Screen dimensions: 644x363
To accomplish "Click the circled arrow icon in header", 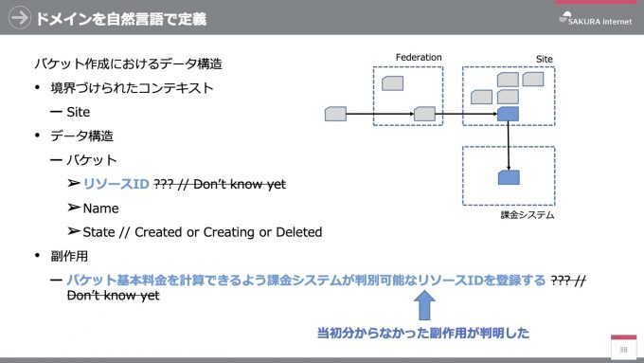I will tap(19, 18).
